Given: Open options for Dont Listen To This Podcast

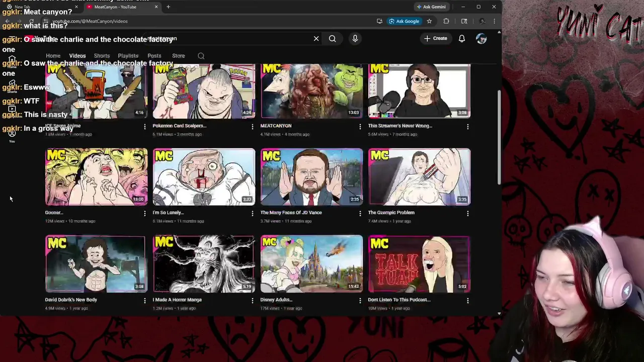Looking at the screenshot, I should point(468,301).
